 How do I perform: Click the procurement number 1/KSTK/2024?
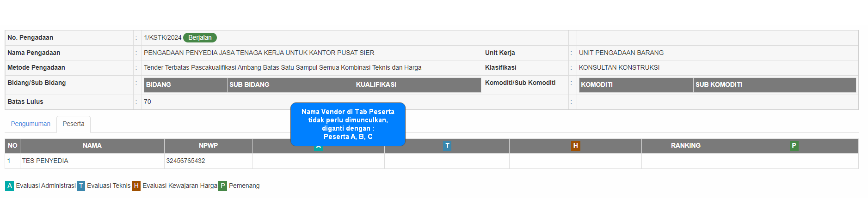(x=162, y=38)
